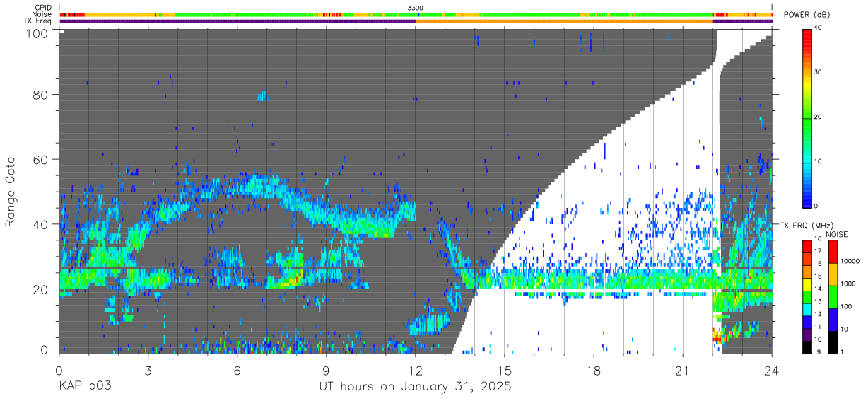Screen dimensions: 868x401
Task: Click the x-axis tick label '9'
Action: (x=326, y=370)
